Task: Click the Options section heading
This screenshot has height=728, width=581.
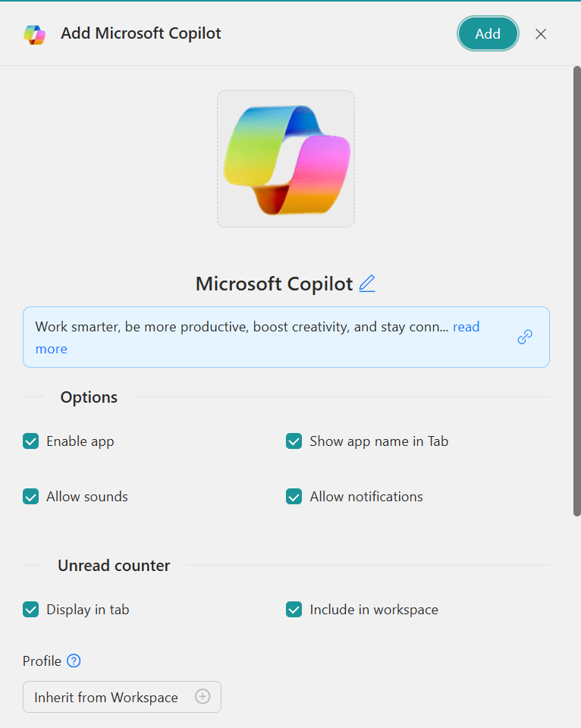Action: click(89, 397)
